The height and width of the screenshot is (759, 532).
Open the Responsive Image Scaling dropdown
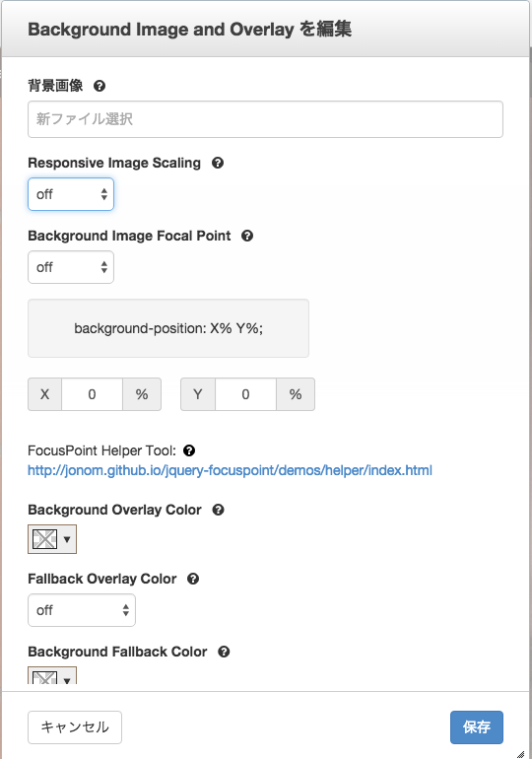(71, 194)
